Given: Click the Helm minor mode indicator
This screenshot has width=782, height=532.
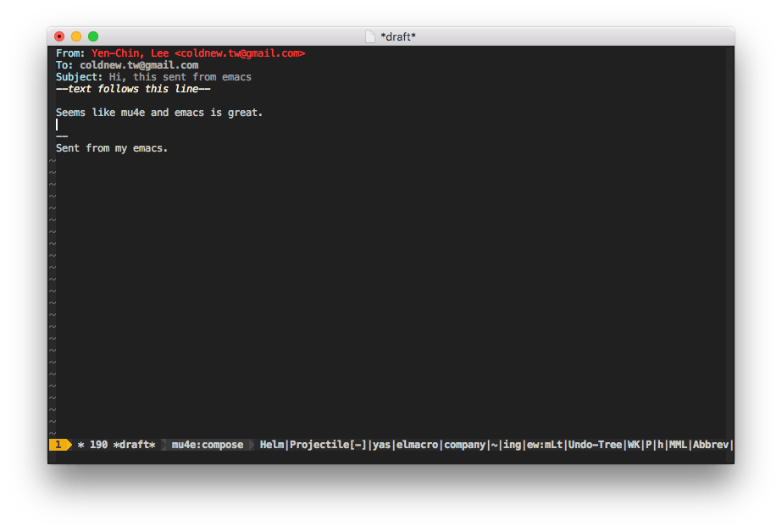Looking at the screenshot, I should [x=271, y=445].
